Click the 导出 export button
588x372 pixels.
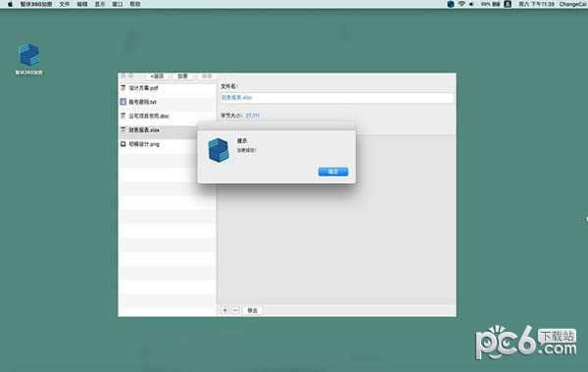click(x=253, y=310)
